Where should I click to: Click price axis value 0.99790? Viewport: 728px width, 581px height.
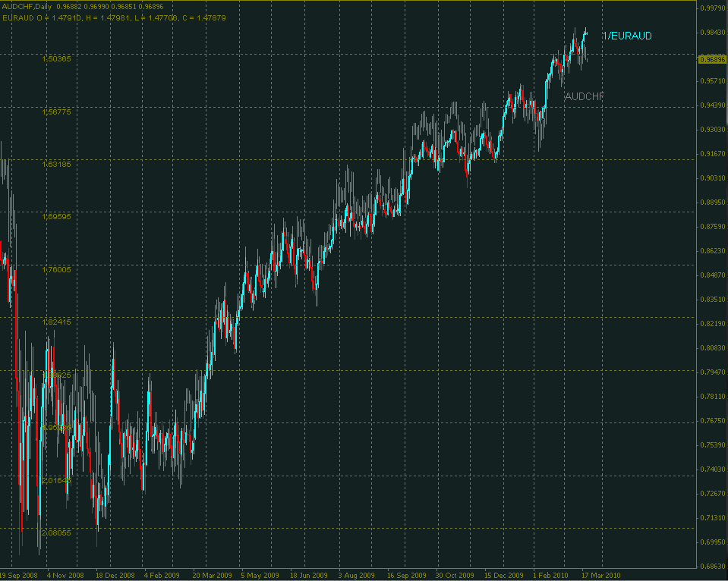click(713, 8)
